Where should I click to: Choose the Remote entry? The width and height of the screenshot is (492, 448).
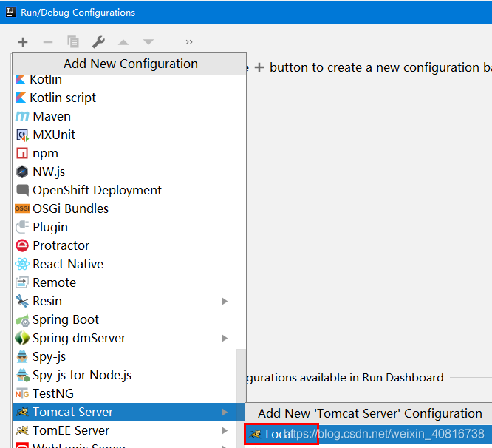coord(129,282)
